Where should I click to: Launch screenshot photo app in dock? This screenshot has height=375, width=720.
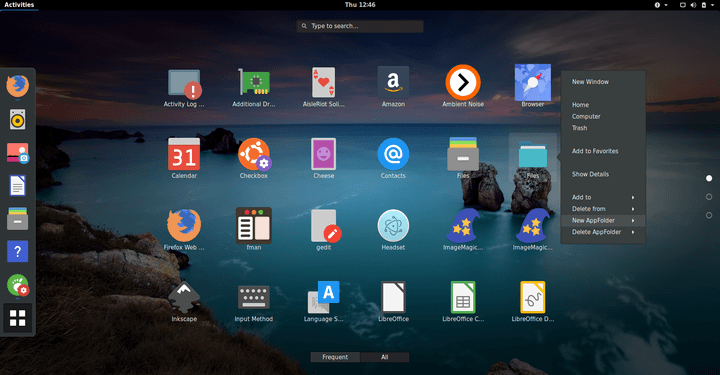17,153
